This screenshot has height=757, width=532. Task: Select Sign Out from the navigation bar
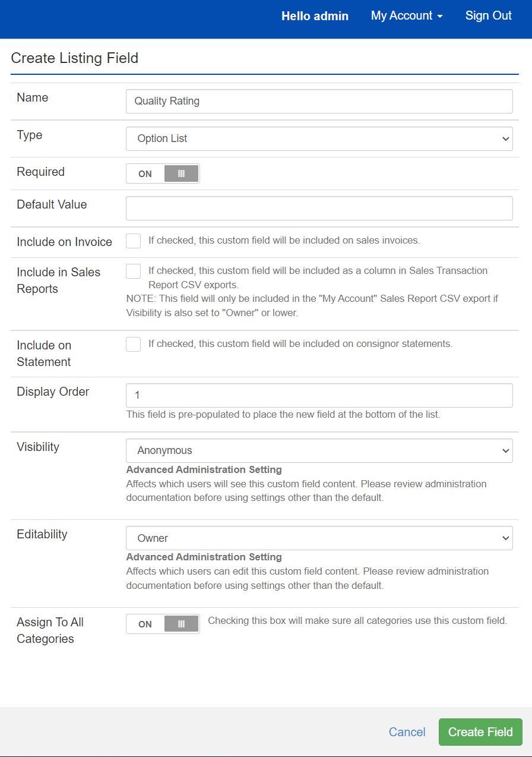click(x=488, y=16)
